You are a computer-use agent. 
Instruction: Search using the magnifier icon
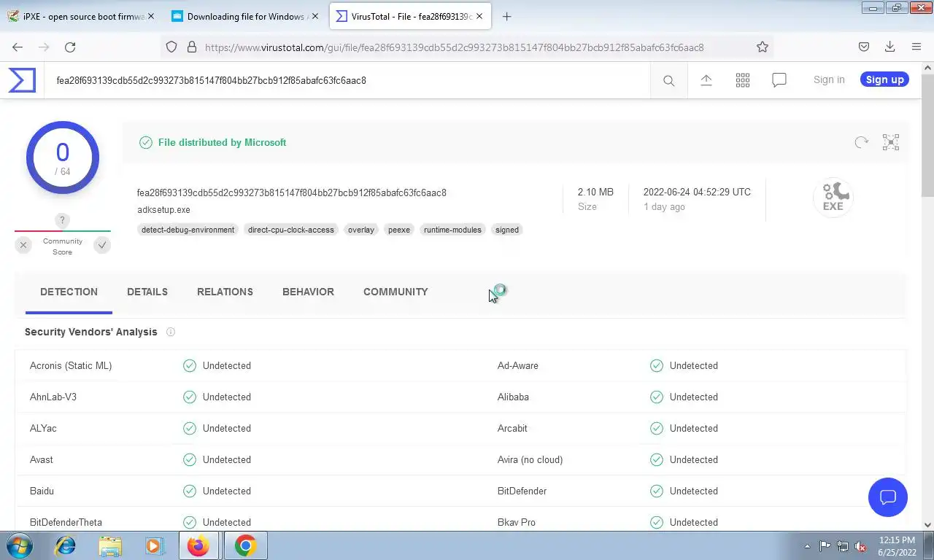(668, 80)
